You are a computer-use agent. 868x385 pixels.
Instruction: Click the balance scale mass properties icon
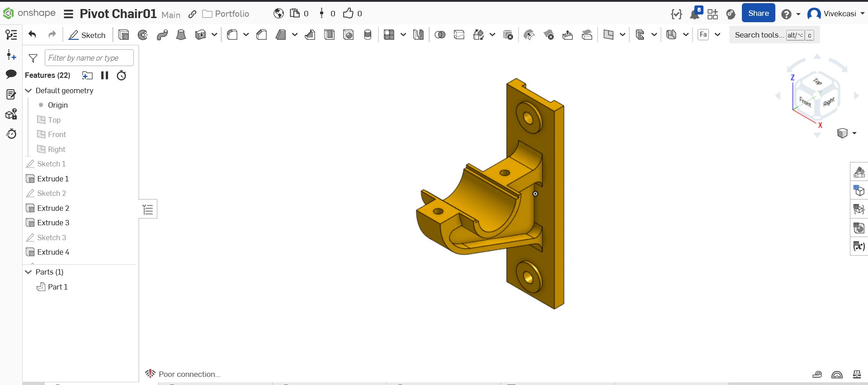tap(857, 374)
